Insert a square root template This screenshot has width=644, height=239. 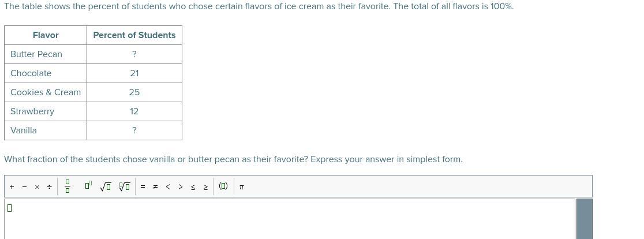[105, 187]
